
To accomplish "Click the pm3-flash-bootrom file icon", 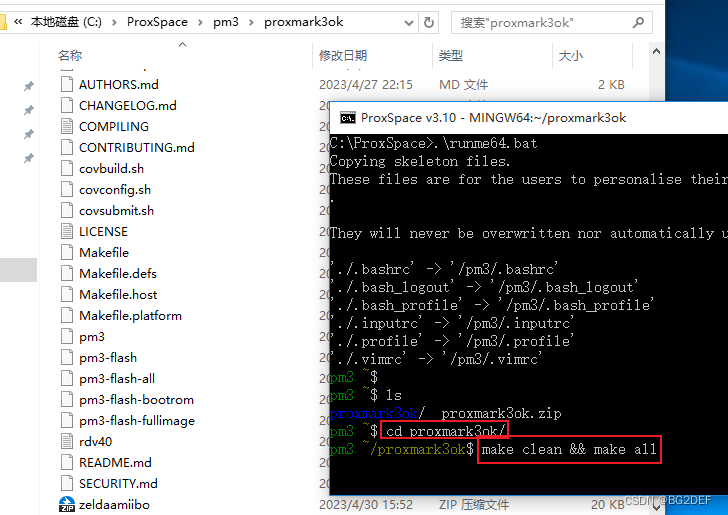I will (x=67, y=399).
